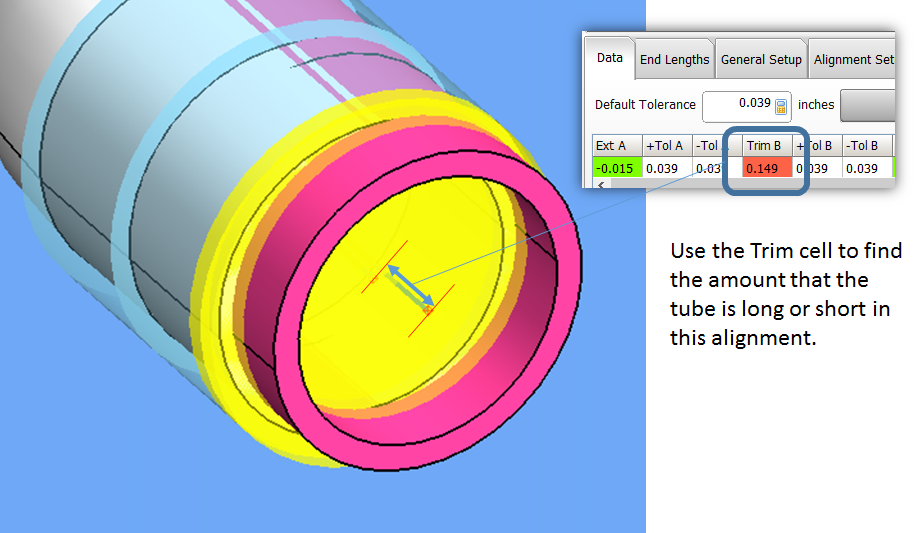Select the +Tol A value cell
This screenshot has width=922, height=533.
pyautogui.click(x=666, y=168)
